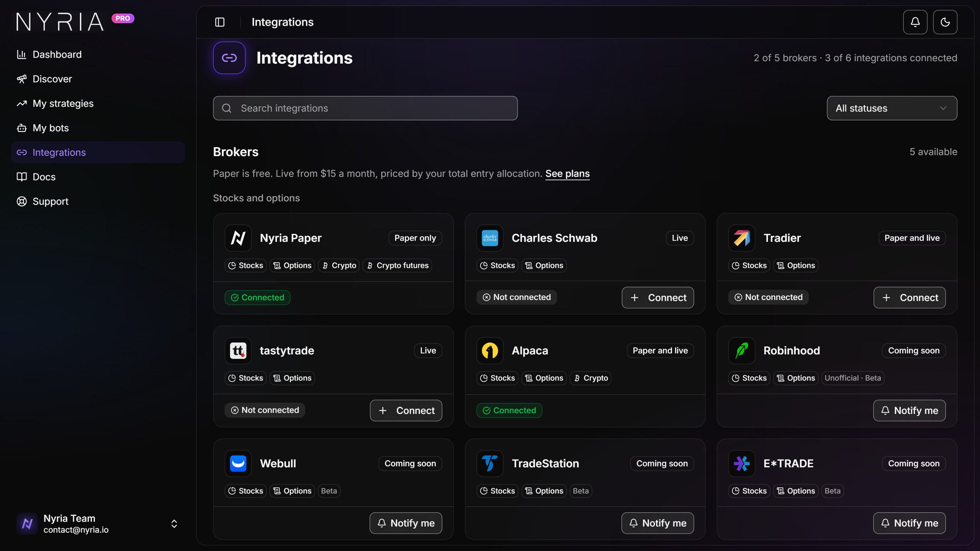The height and width of the screenshot is (551, 980).
Task: Click the Connected badge on Nyria Paper
Action: click(x=257, y=298)
